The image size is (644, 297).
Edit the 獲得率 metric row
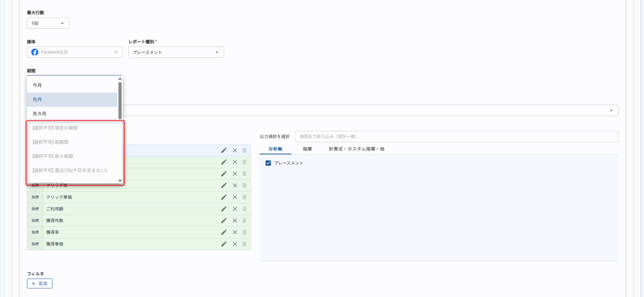tap(224, 233)
